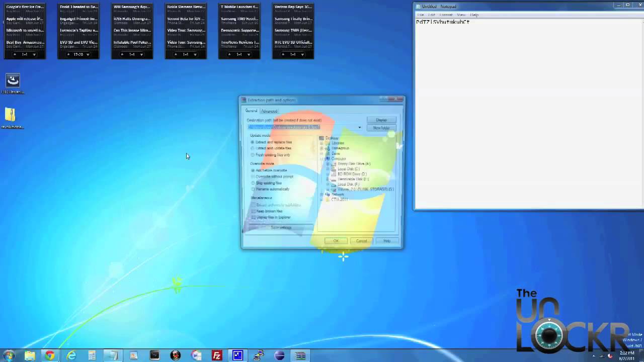
Task: Launch Google Chrome from the taskbar
Action: tap(50, 355)
